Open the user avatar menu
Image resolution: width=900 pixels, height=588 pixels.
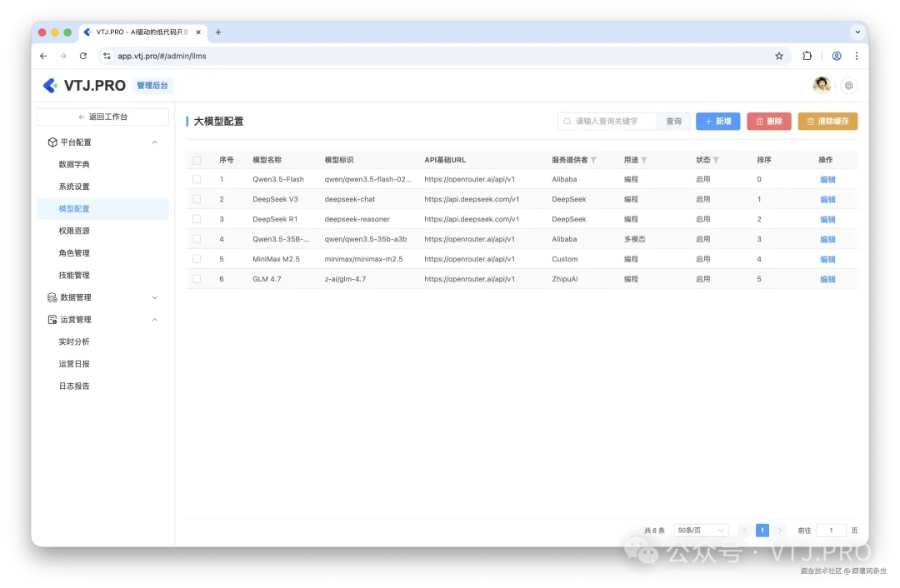tap(822, 85)
